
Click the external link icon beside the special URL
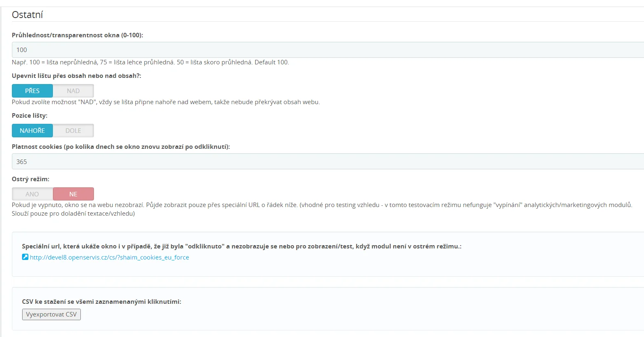point(25,257)
